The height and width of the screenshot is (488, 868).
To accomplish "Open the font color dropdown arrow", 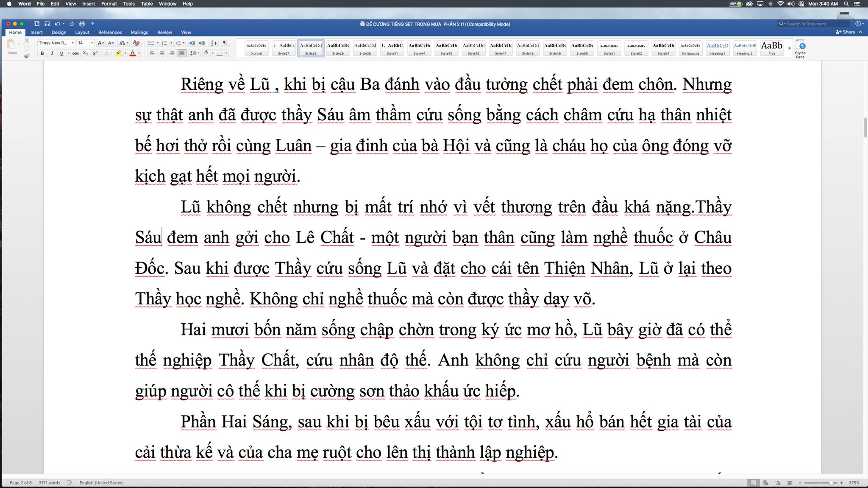I will [139, 53].
